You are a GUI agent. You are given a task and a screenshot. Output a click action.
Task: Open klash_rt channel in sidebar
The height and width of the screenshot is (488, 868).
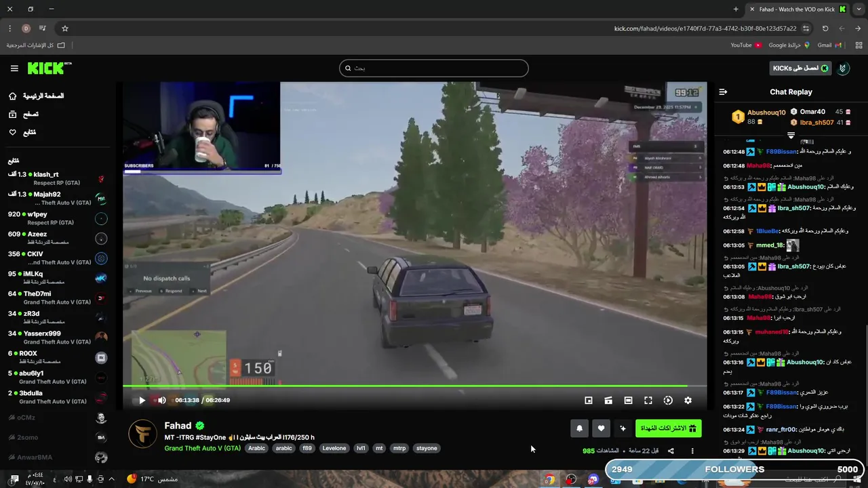tap(57, 179)
